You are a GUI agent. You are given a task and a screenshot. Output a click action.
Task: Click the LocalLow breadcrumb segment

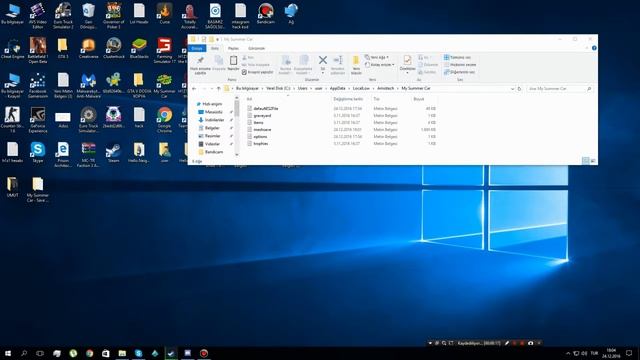tap(361, 89)
